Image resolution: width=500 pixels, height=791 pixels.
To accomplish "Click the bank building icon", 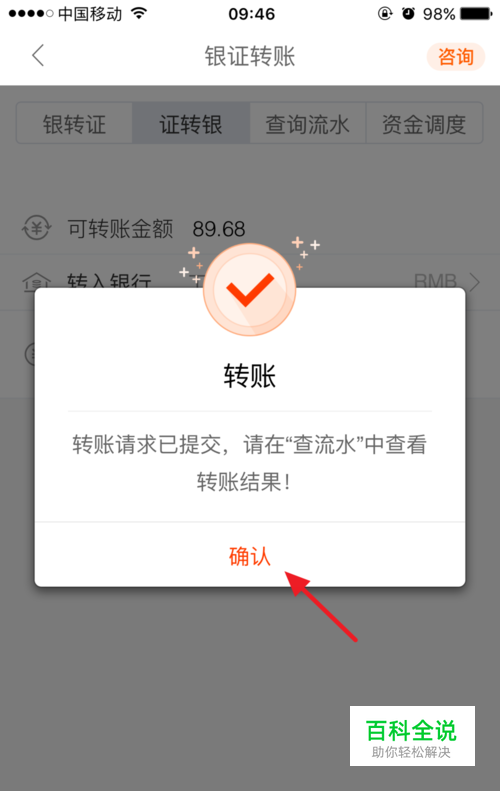I will [x=36, y=282].
